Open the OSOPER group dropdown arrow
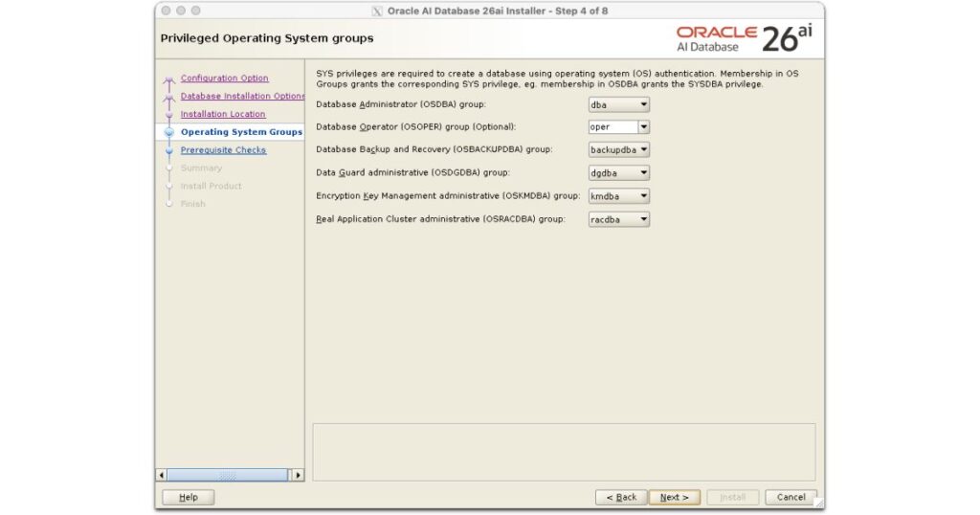980x515 pixels. point(643,127)
